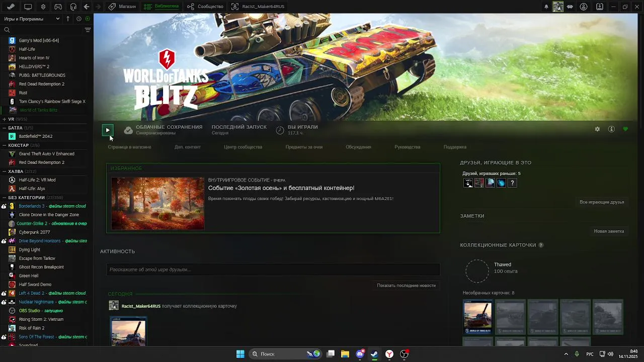This screenshot has height=362, width=644.
Task: Open File Explorer from the taskbar
Action: [x=345, y=354]
